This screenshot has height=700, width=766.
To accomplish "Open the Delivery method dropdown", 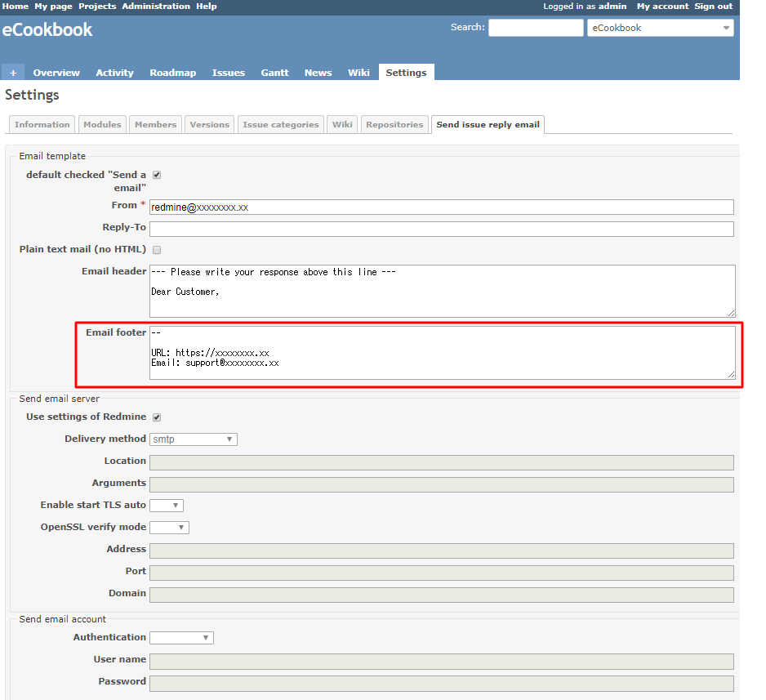I will point(193,439).
